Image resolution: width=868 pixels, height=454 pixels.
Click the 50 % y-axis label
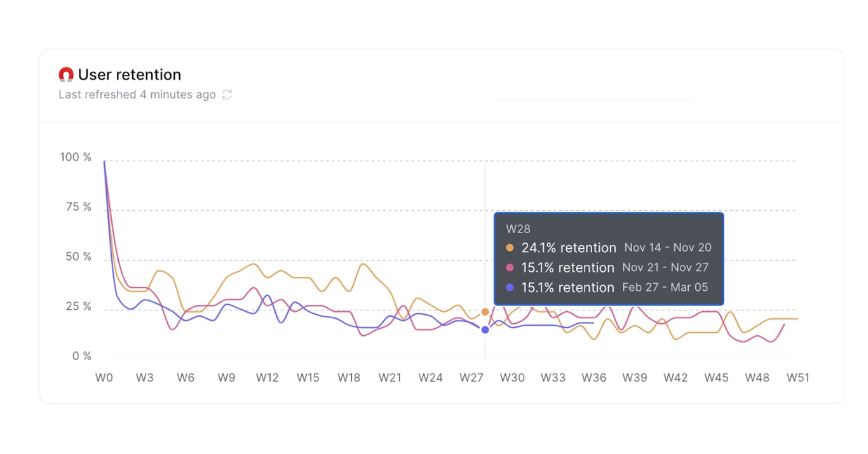coord(78,257)
